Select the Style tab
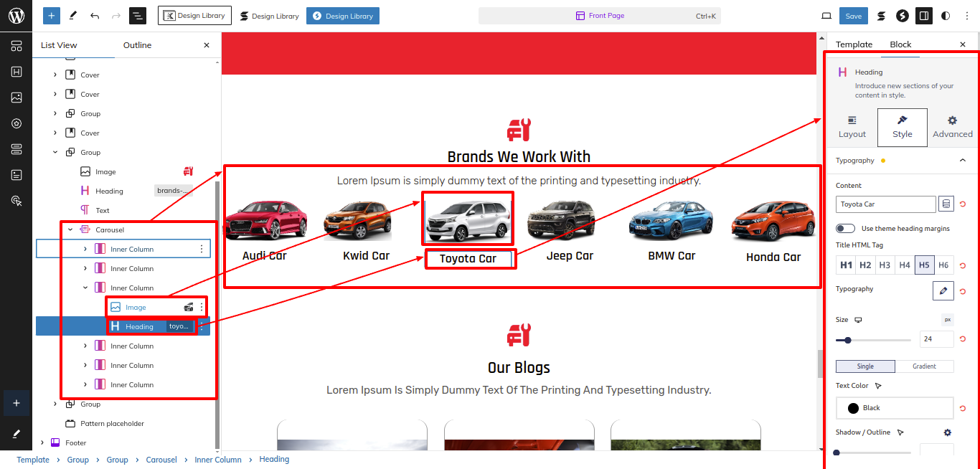Screen dimensions: 980x469 coord(903,127)
